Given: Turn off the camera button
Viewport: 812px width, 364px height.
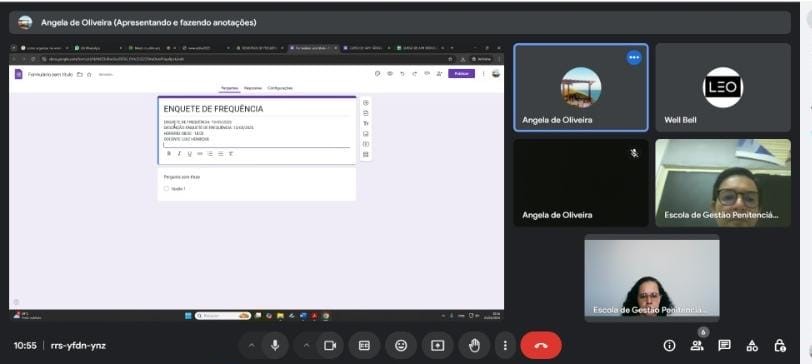Looking at the screenshot, I should click(x=330, y=345).
